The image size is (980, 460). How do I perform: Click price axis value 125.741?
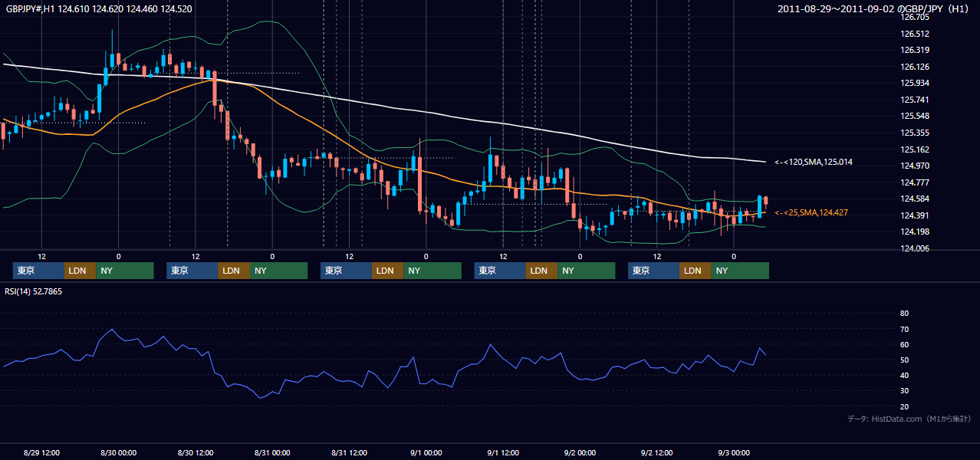[914, 100]
